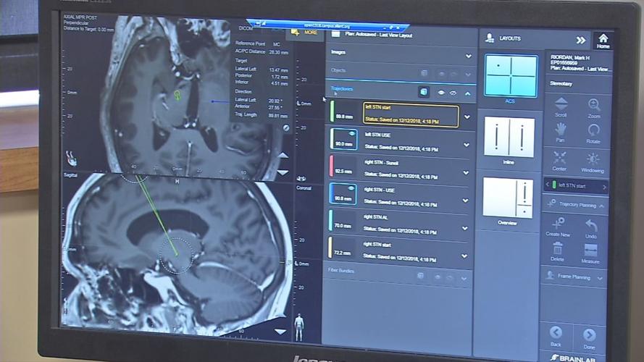This screenshot has width=644, height=362.
Task: Click the cyan swatch of right STN AL
Action: click(330, 220)
